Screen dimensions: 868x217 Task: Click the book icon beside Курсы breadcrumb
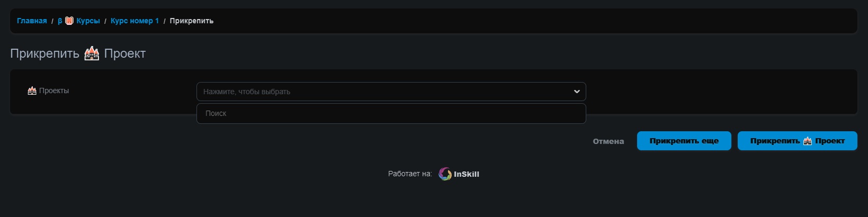[x=69, y=21]
